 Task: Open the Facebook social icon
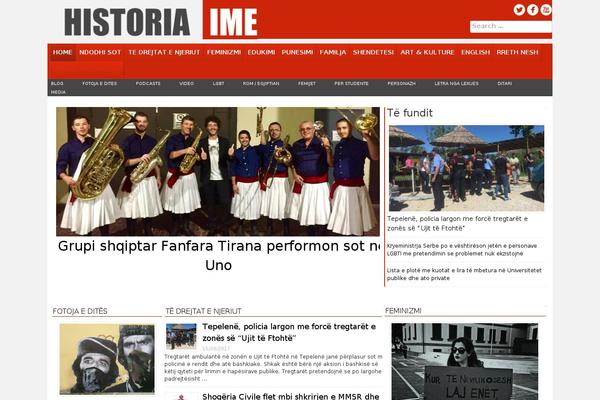coord(532,10)
